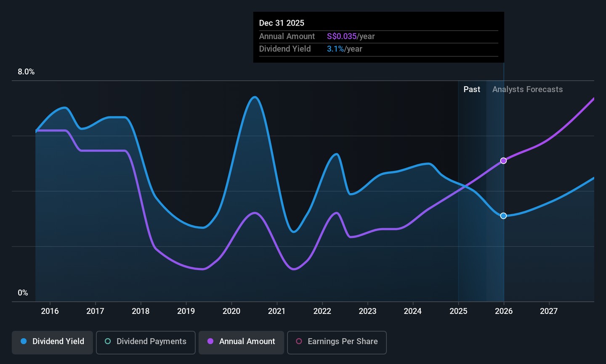Show the Earnings Per Share series

click(337, 342)
